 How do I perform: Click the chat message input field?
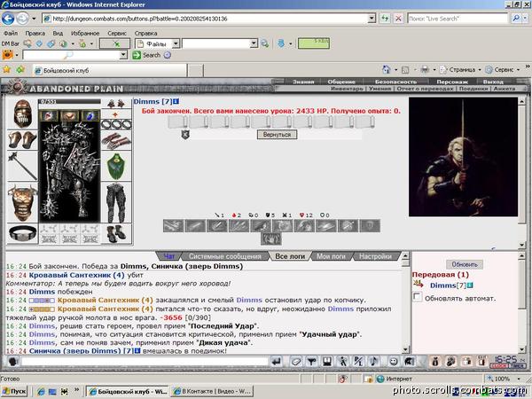pyautogui.click(x=145, y=362)
